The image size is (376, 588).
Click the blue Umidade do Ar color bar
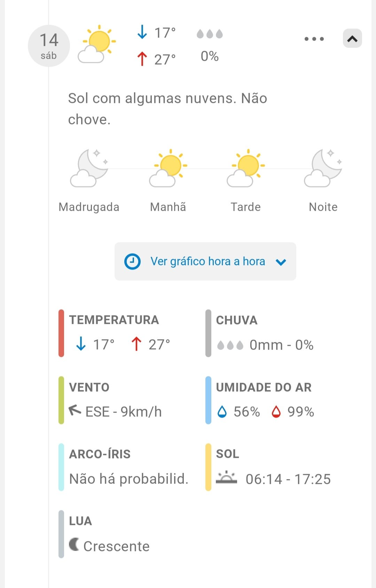[x=208, y=400]
